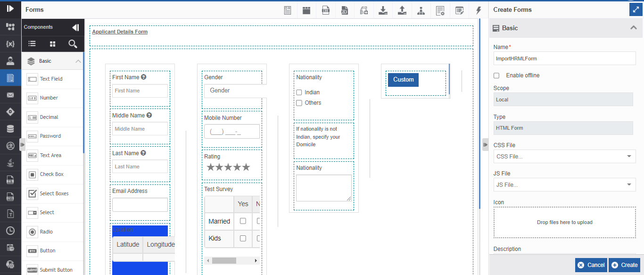
Task: Switch components to grid view
Action: click(53, 44)
